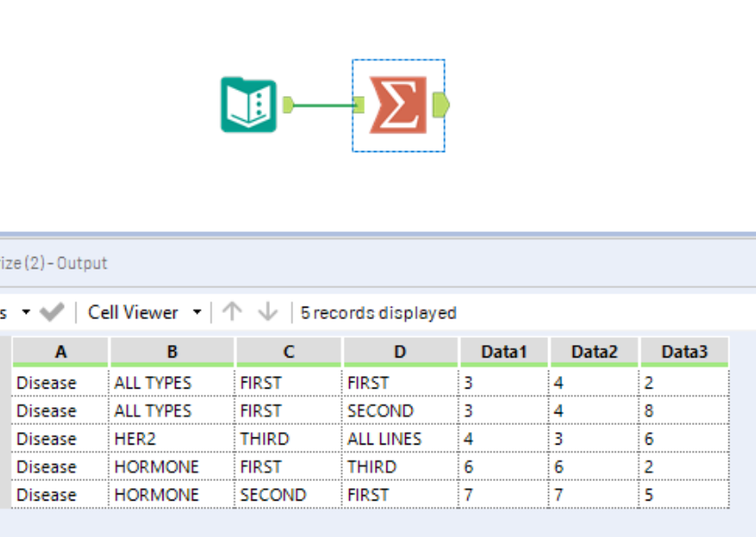Viewport: 756px width, 537px height.
Task: Select the cell containing HER2
Action: (x=134, y=438)
